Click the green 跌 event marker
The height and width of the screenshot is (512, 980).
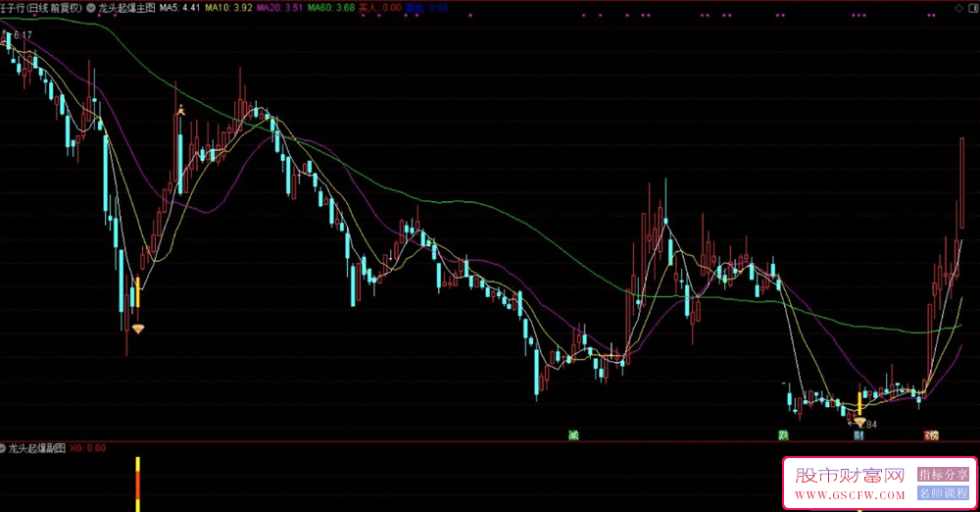783,435
